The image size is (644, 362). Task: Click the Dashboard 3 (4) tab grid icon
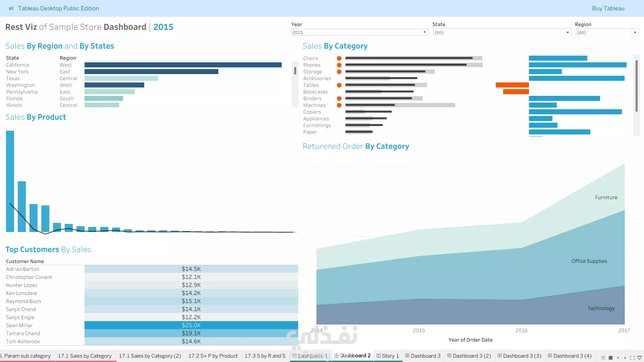coord(550,356)
